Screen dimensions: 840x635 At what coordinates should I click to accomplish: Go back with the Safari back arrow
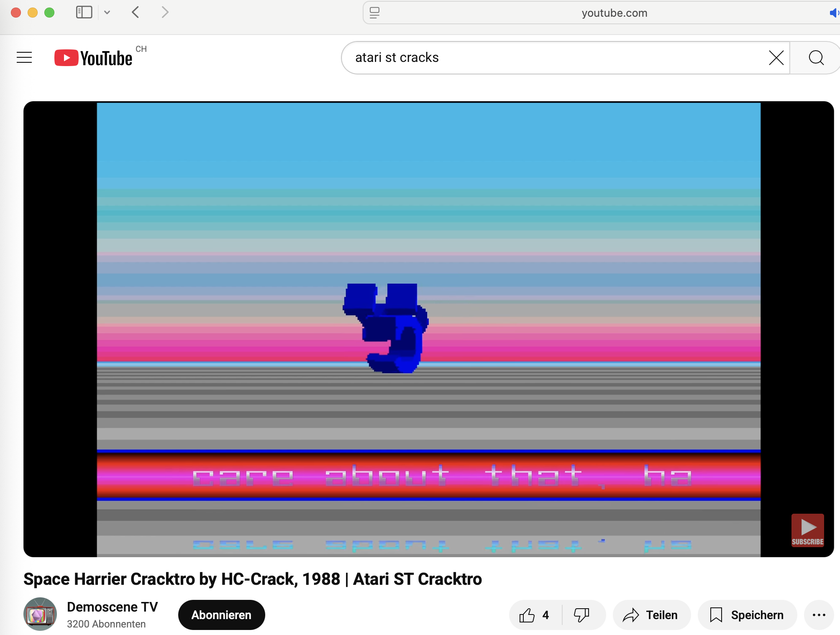pos(135,12)
